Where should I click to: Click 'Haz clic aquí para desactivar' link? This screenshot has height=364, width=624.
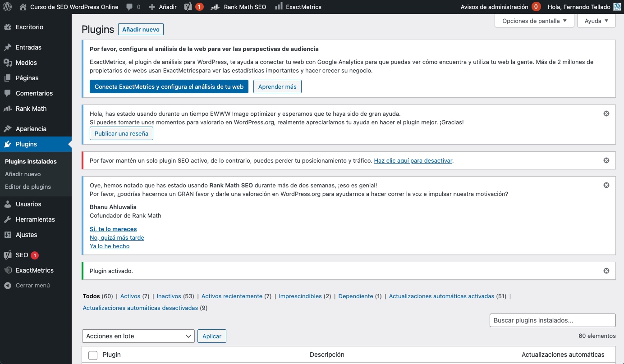tap(413, 160)
